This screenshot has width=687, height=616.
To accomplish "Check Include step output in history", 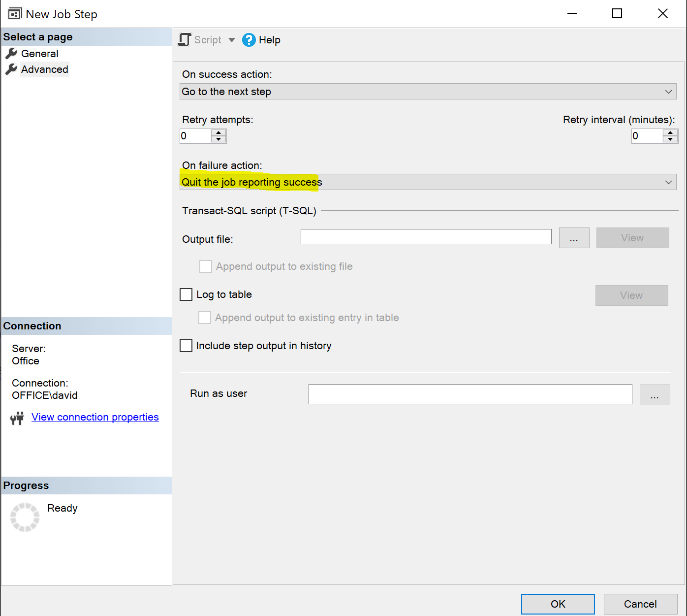I will [x=186, y=346].
